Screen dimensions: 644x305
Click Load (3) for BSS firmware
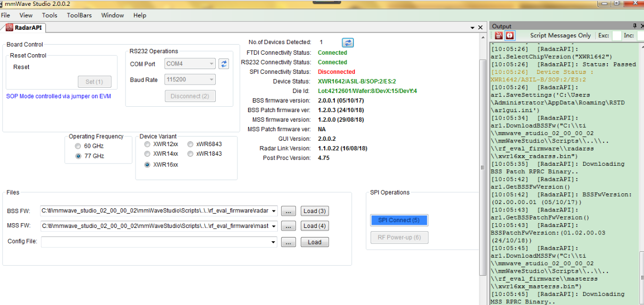tap(315, 211)
